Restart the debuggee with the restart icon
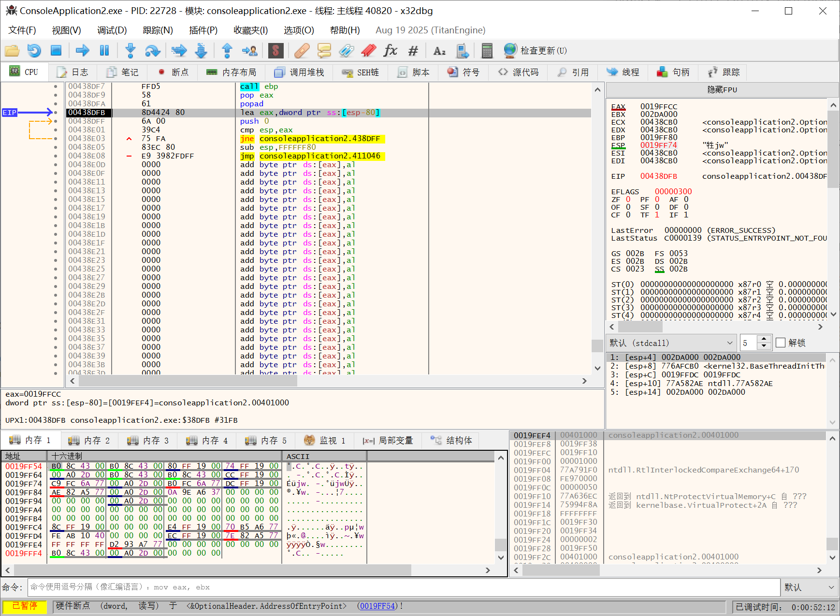 tap(34, 51)
